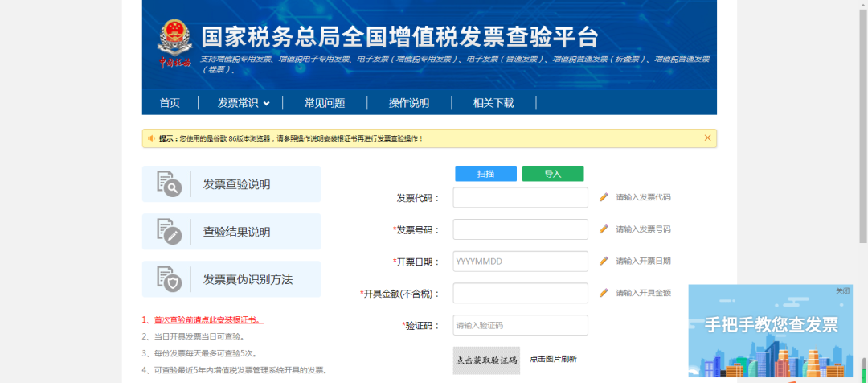Screen dimensions: 868x383
Task: Click the China Tax emblem logo
Action: point(174,44)
